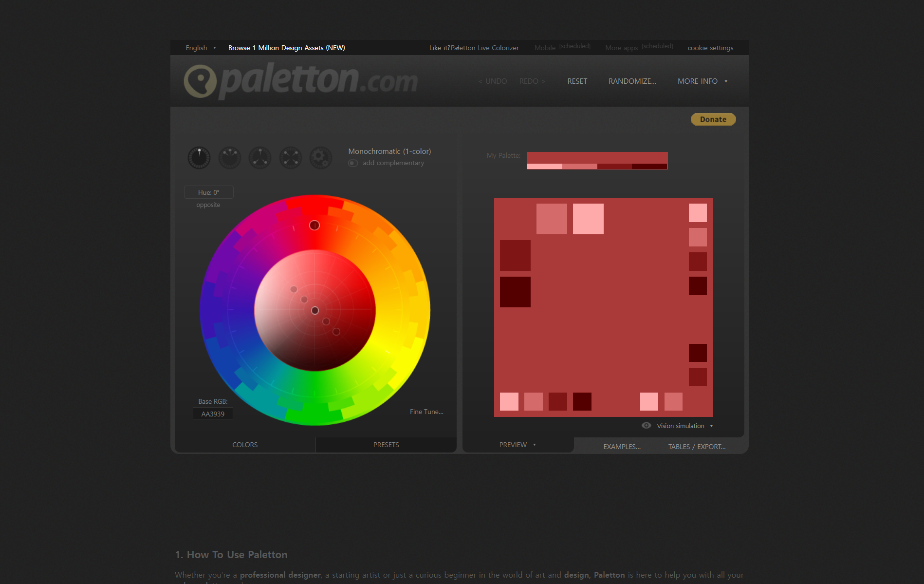Click the UNDO button
This screenshot has width=924, height=584.
(x=493, y=81)
